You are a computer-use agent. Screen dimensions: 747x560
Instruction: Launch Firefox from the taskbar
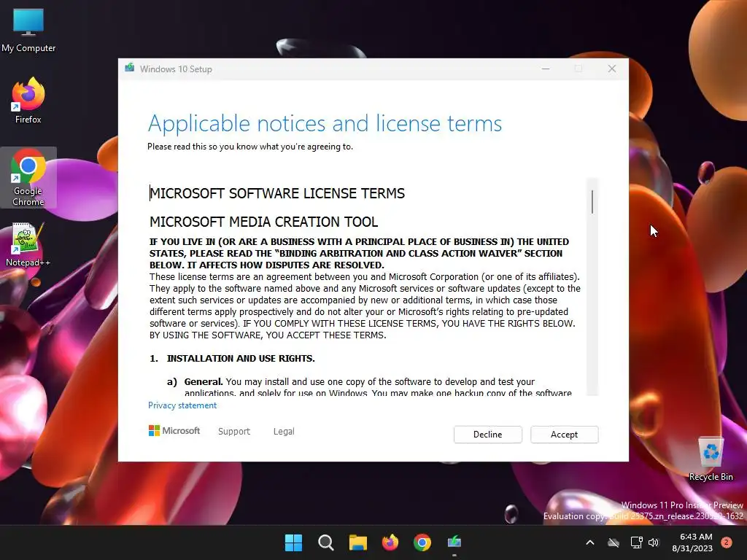390,542
